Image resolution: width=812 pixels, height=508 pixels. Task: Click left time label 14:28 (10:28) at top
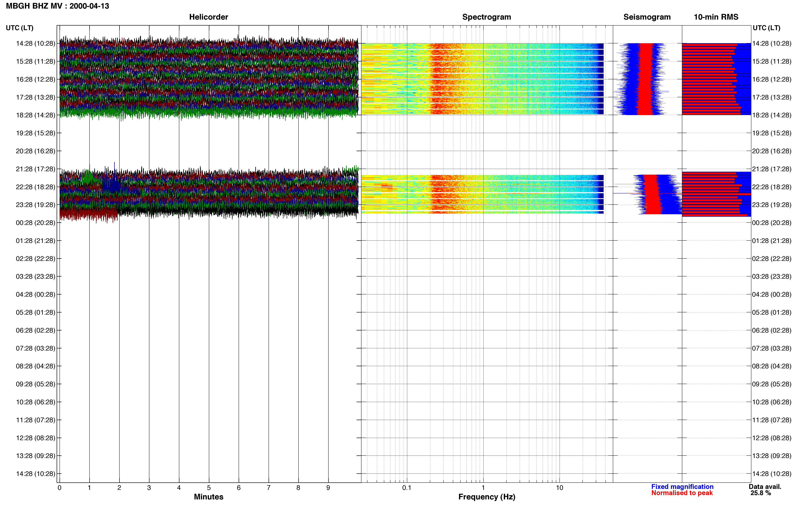pyautogui.click(x=36, y=43)
